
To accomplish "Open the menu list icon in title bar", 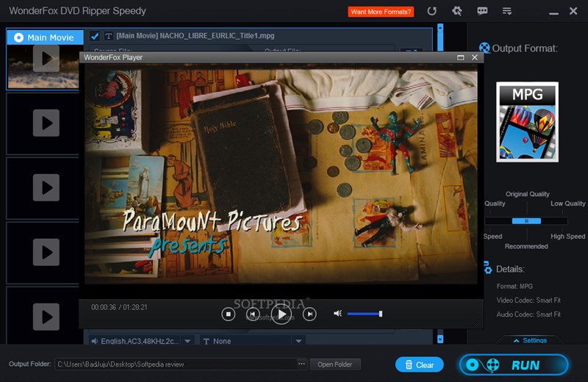I will [x=507, y=11].
